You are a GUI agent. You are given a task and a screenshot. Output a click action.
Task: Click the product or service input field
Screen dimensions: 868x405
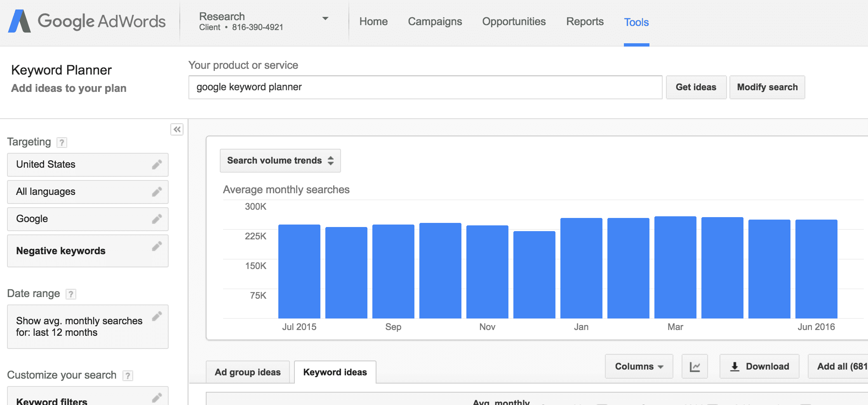point(425,87)
